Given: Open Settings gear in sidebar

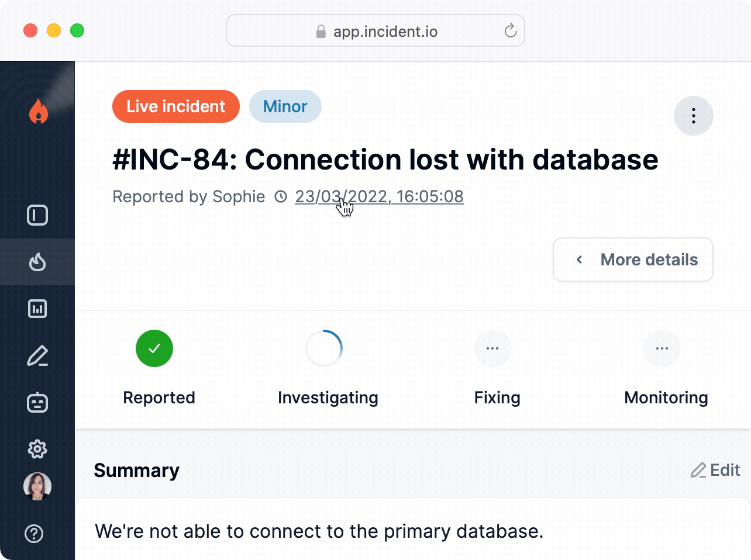Looking at the screenshot, I should pyautogui.click(x=37, y=449).
